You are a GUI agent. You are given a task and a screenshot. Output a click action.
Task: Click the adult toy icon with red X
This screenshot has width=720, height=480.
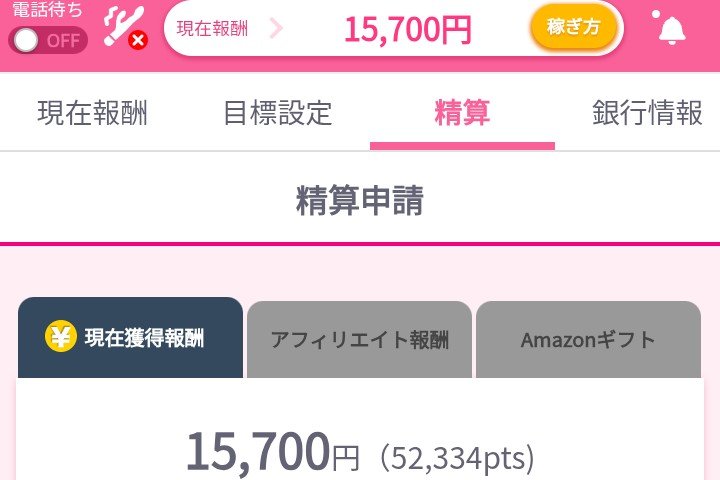(125, 27)
